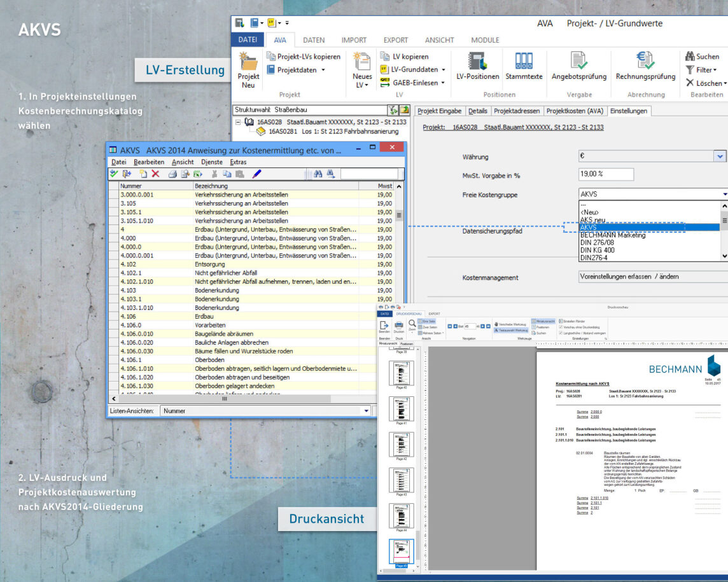The height and width of the screenshot is (582, 728).
Task: Click the AKVS table vertical scrollbar thumb
Action: (399, 216)
